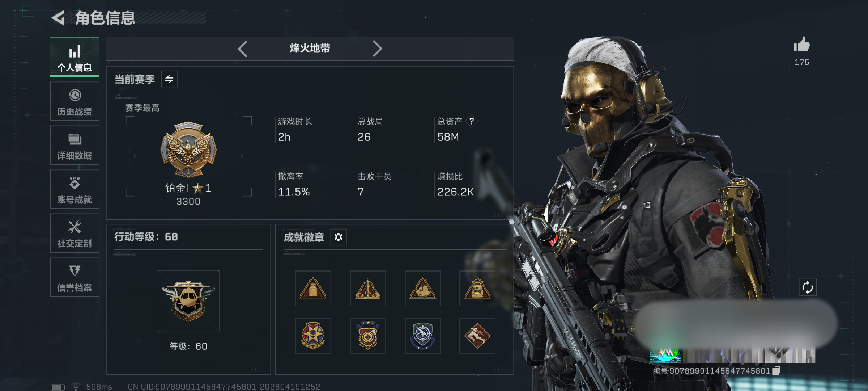868x391 pixels.
Task: Toggle season view with the 当前赛季 swap button
Action: click(169, 79)
